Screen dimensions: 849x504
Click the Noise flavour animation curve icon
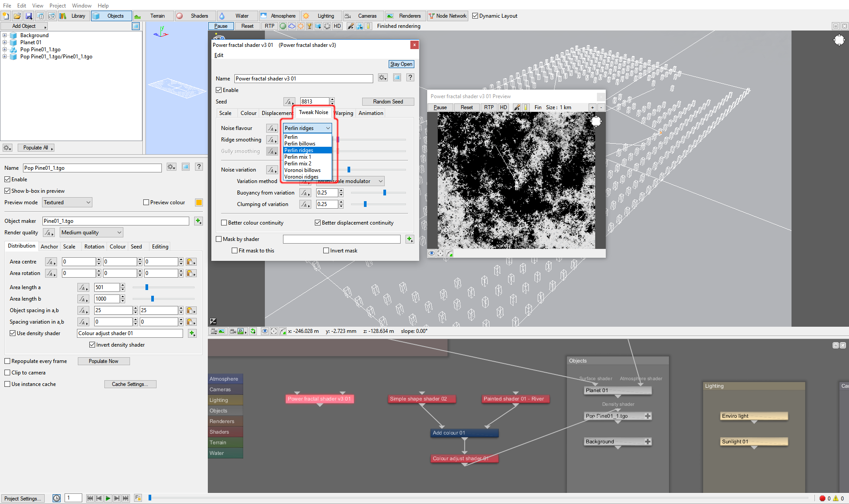tap(272, 128)
